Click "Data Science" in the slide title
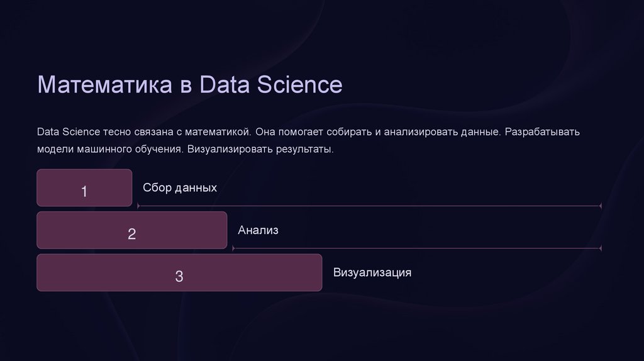Image resolution: width=644 pixels, height=361 pixels. 271,85
